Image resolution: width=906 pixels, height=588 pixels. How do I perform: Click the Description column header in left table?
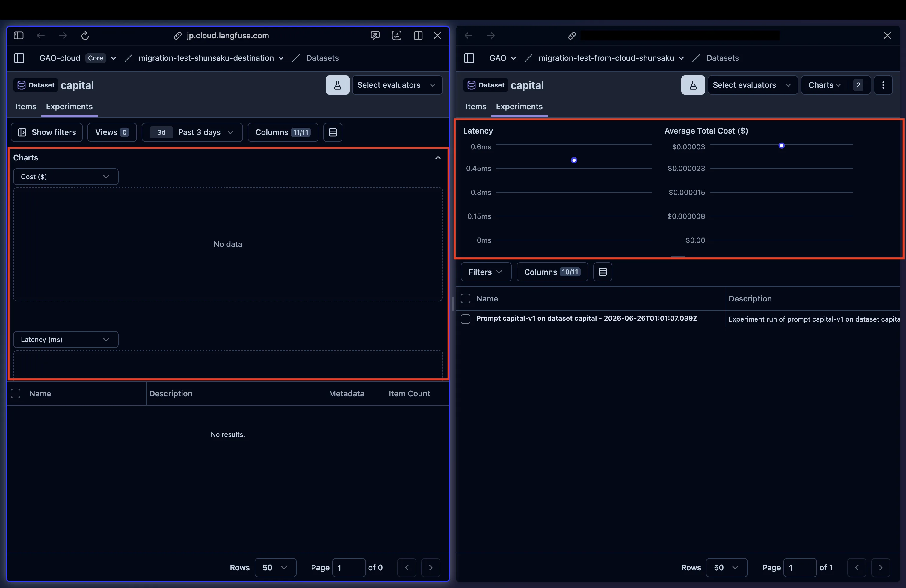(x=170, y=393)
